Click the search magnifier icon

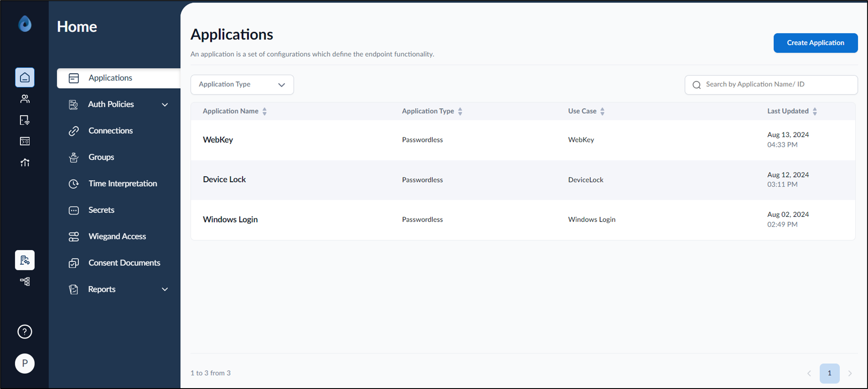point(696,85)
